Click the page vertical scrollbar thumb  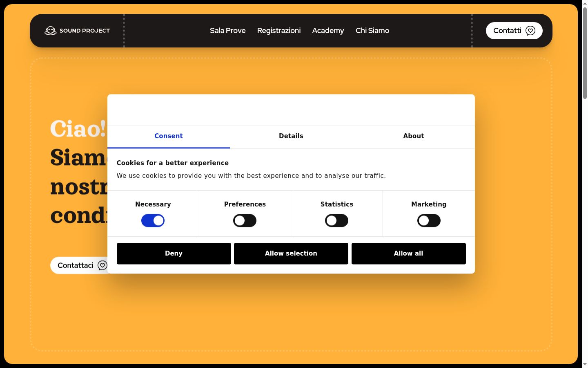click(585, 53)
